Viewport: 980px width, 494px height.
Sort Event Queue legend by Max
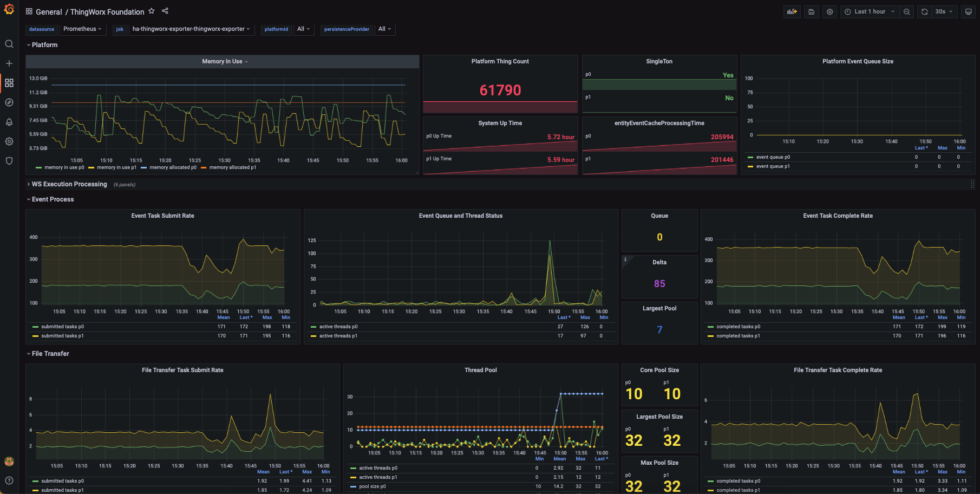point(585,317)
